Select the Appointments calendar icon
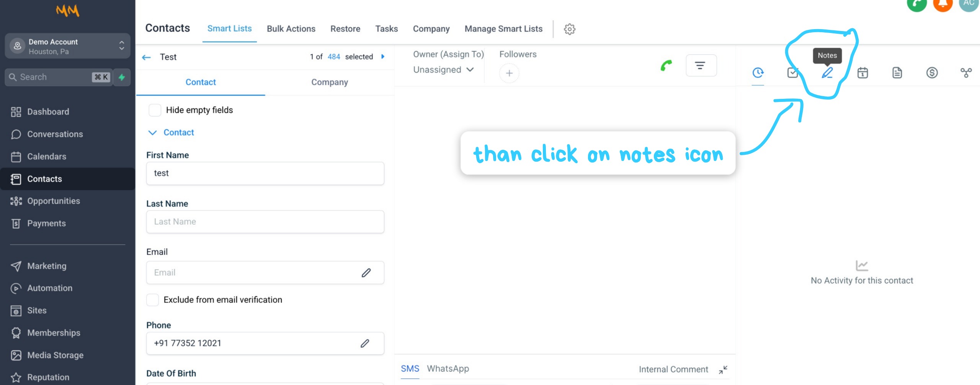 tap(862, 73)
